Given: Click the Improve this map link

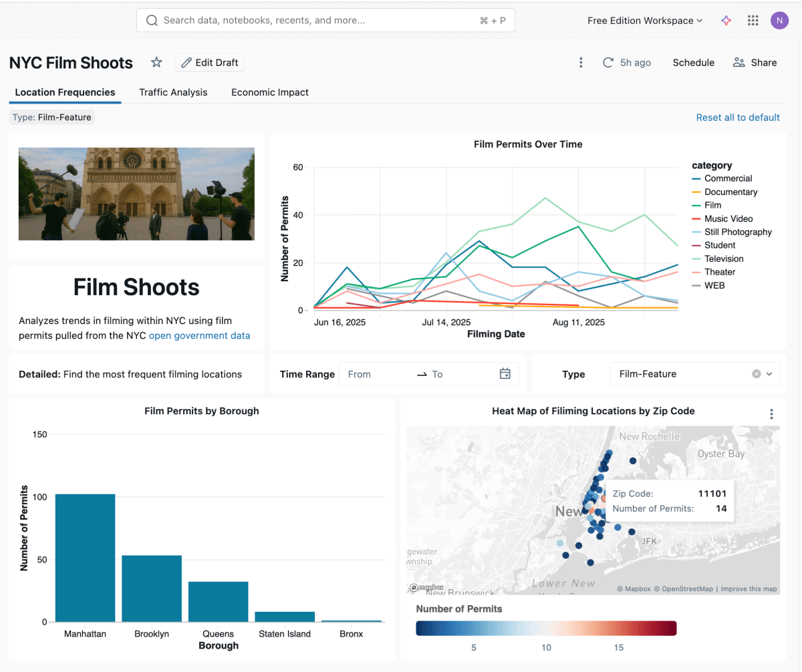Looking at the screenshot, I should click(x=749, y=589).
